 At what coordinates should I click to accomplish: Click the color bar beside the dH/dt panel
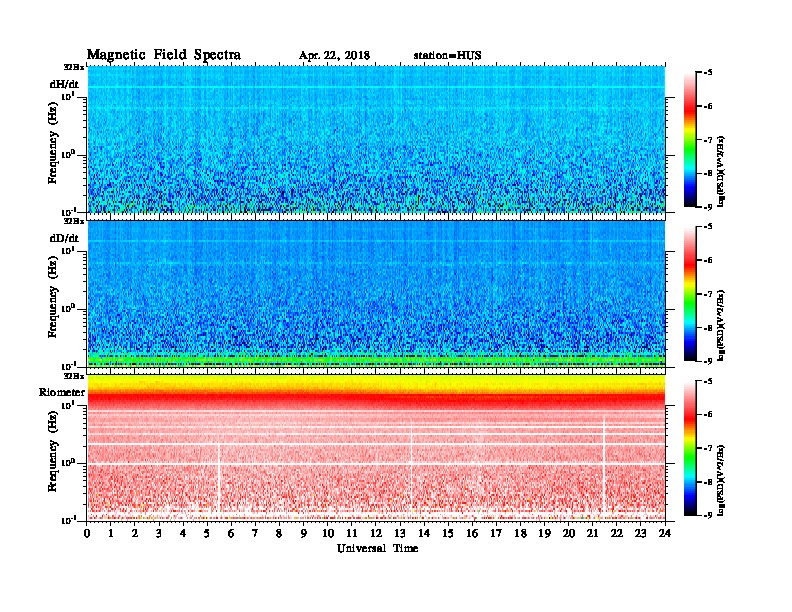[x=690, y=139]
